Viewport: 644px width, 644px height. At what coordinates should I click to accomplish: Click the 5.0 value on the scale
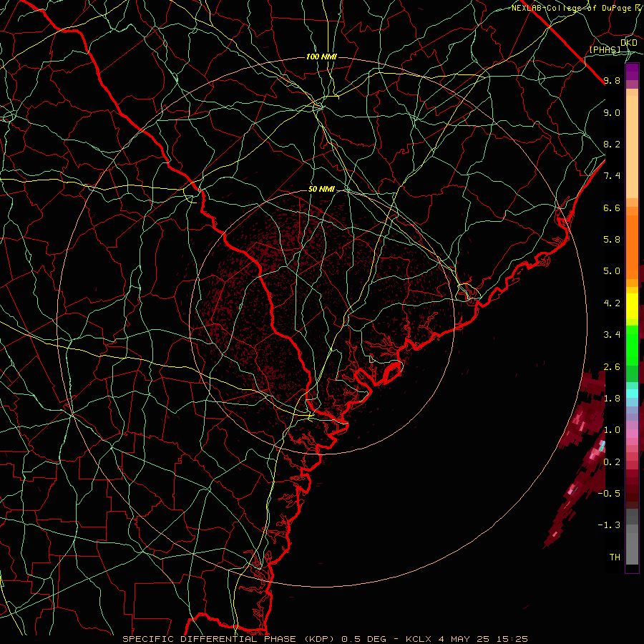pyautogui.click(x=612, y=271)
